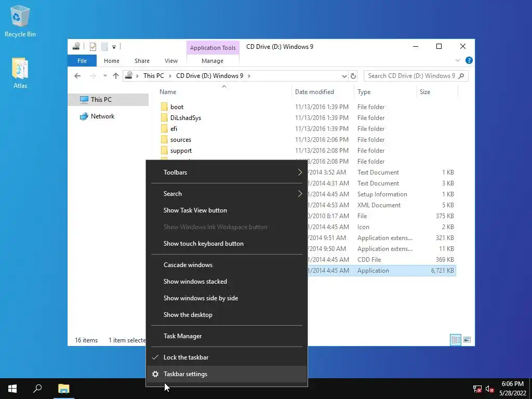This screenshot has height=399, width=532.
Task: Choose Show windows stacked
Action: (227, 282)
